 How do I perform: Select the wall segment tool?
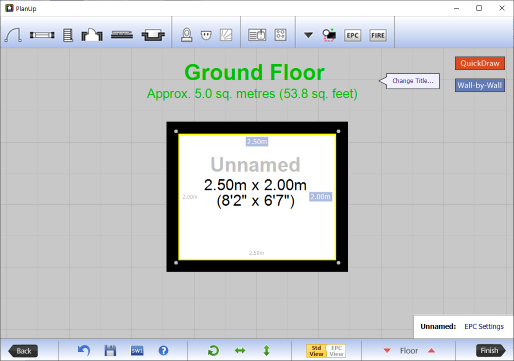click(122, 35)
